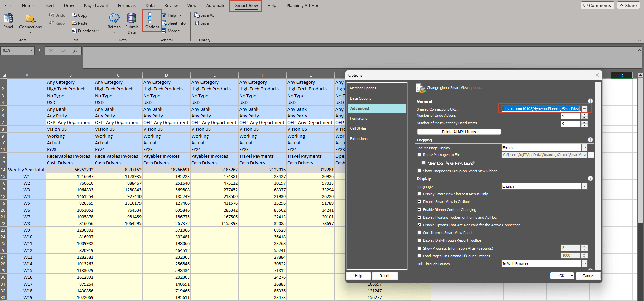
Task: Select Member Options in Options sidebar
Action: (x=363, y=88)
